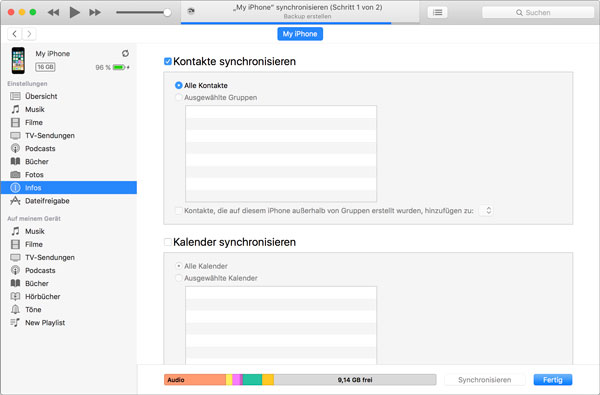Enable Kalender synchronisieren checkbox
Screen dimensions: 600x395
pos(168,242)
